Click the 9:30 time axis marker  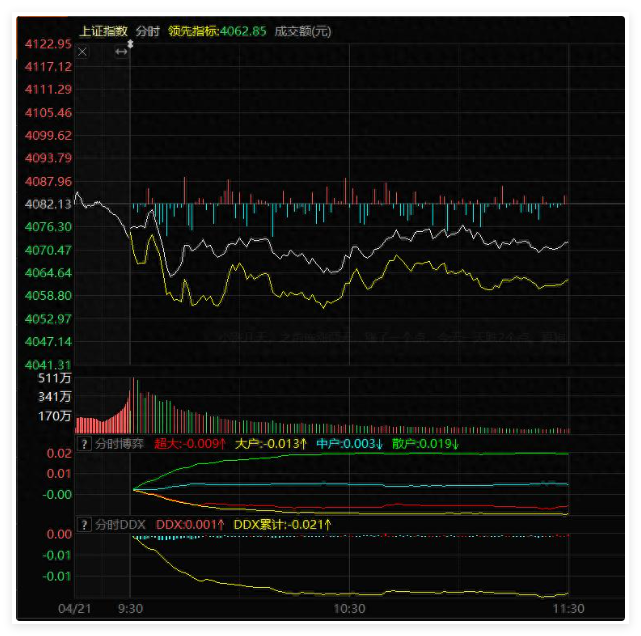point(130,608)
